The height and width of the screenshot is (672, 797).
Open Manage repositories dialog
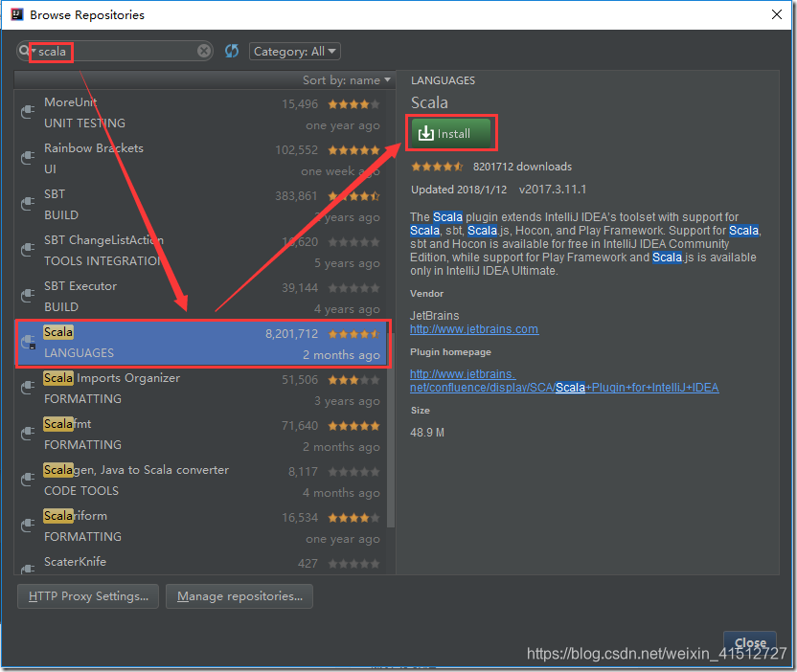coord(239,595)
